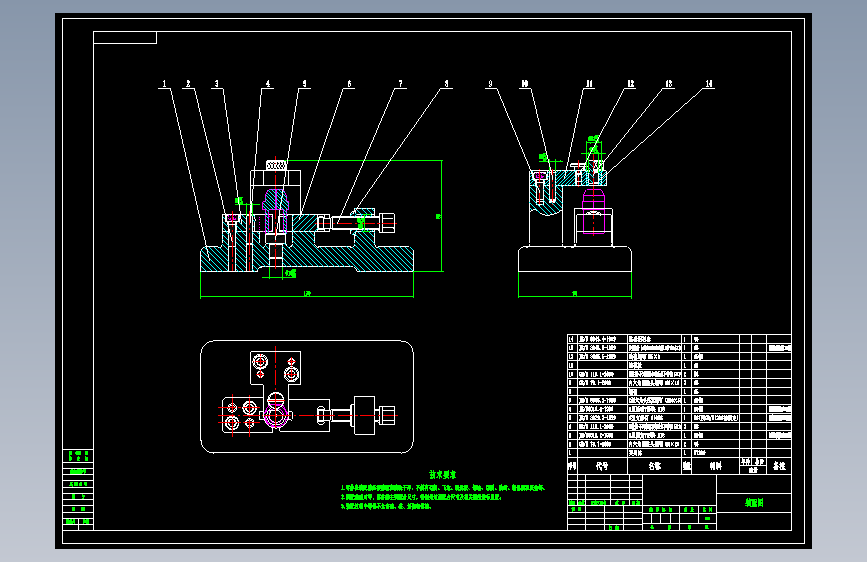Select part balloon number 14

pyautogui.click(x=709, y=84)
